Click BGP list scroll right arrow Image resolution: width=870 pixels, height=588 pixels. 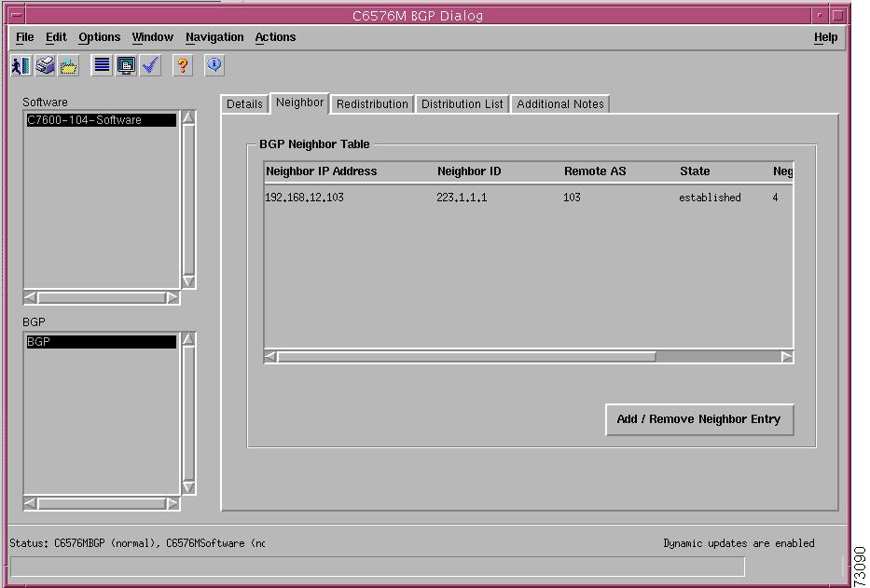coord(173,503)
